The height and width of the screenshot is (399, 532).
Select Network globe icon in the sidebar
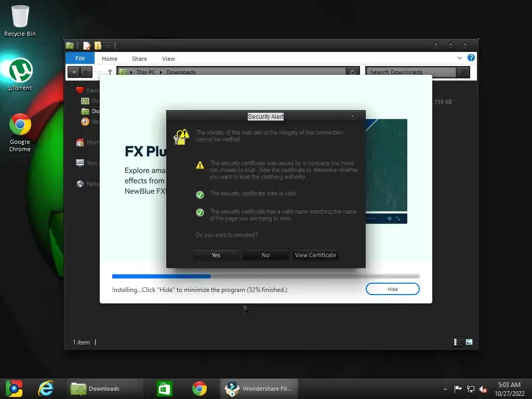click(80, 184)
